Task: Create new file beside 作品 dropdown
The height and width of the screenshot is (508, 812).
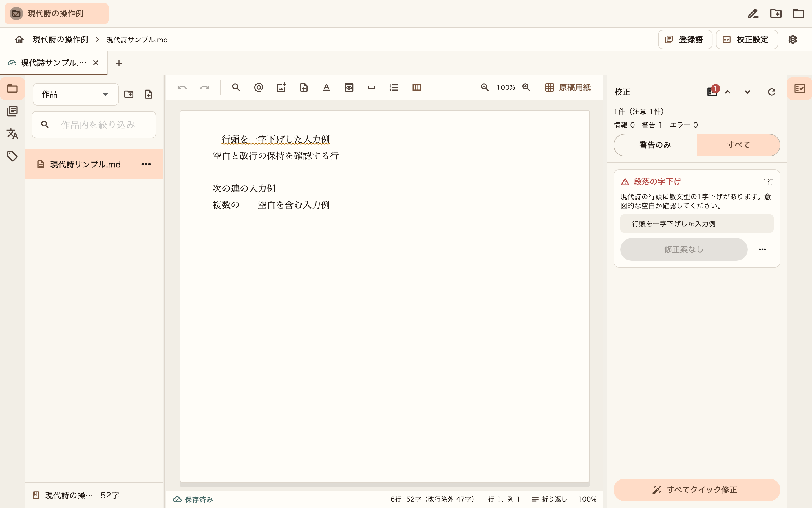Action: (x=148, y=94)
